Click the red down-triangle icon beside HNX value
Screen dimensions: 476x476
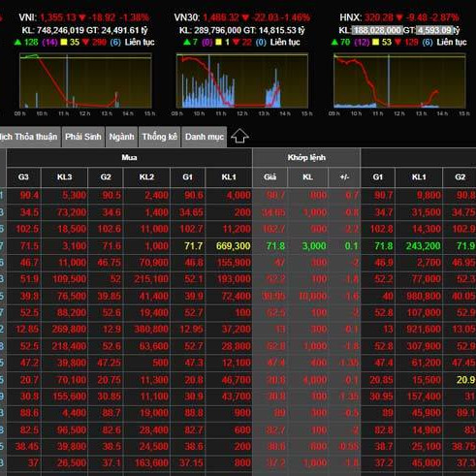(x=399, y=17)
